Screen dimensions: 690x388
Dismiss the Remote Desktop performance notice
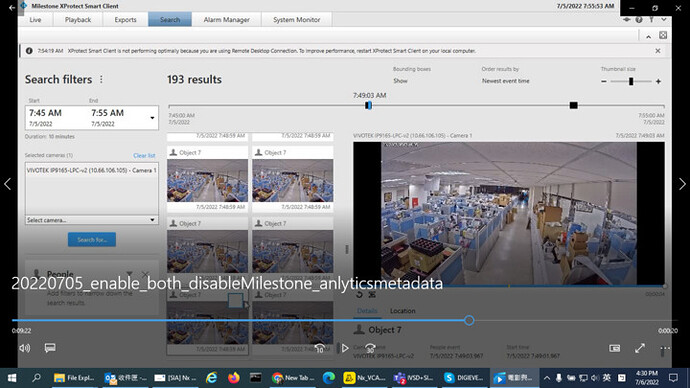658,51
